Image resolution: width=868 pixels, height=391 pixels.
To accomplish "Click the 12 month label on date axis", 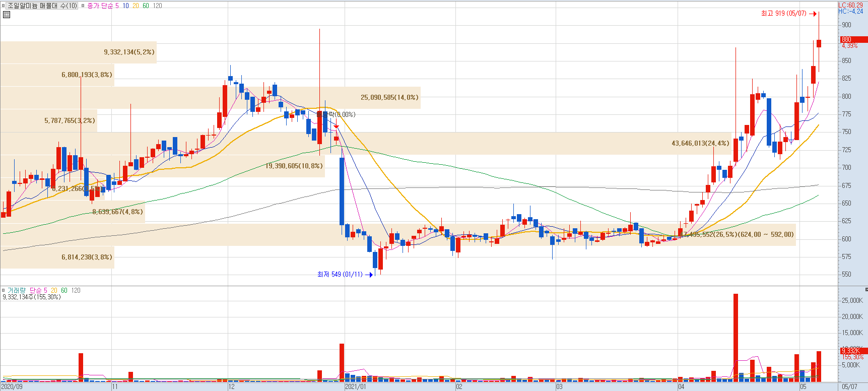I will [x=231, y=387].
